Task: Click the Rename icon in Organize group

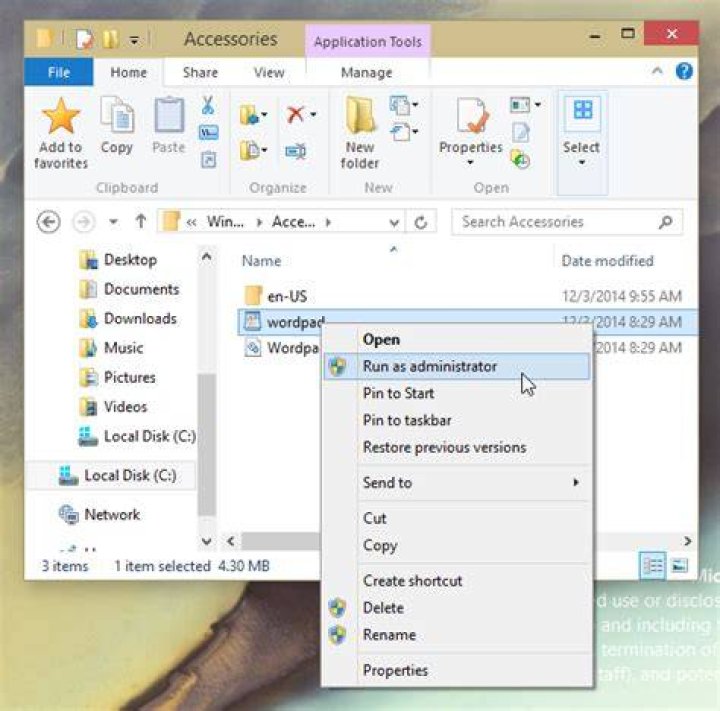Action: [296, 151]
